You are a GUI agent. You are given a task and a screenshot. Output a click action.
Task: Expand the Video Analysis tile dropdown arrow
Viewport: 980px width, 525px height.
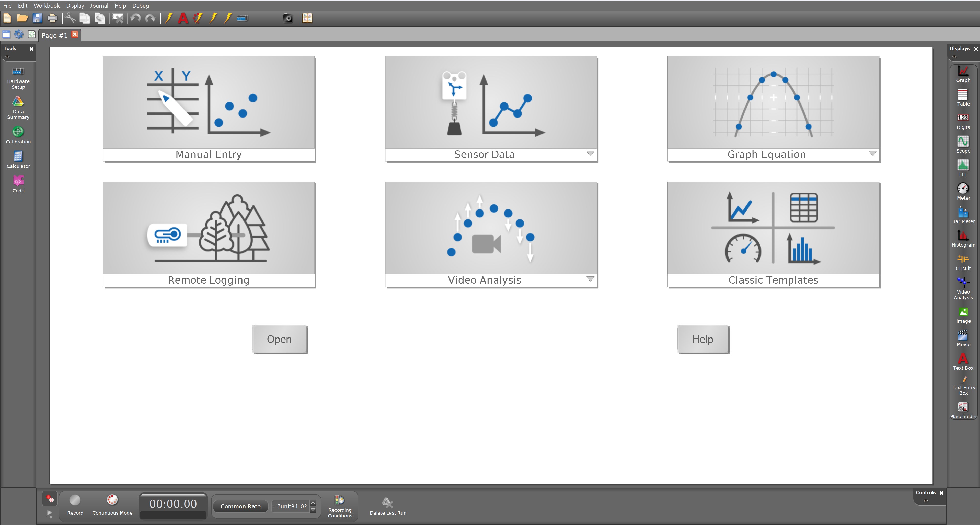coord(590,279)
